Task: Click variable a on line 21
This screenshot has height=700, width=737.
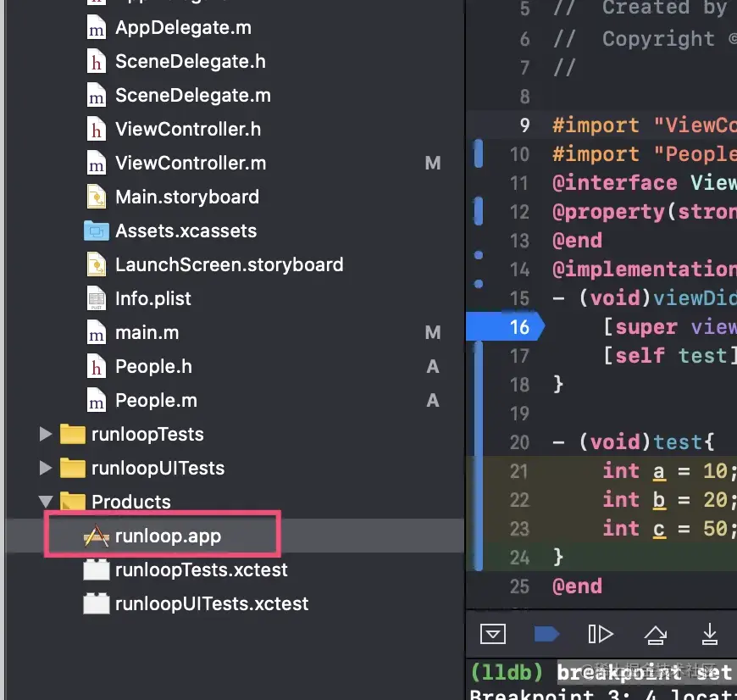Action: point(659,471)
